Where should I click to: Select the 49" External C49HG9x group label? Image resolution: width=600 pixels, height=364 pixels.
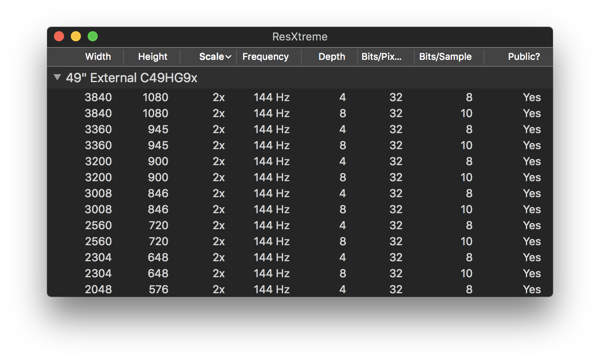coord(131,78)
